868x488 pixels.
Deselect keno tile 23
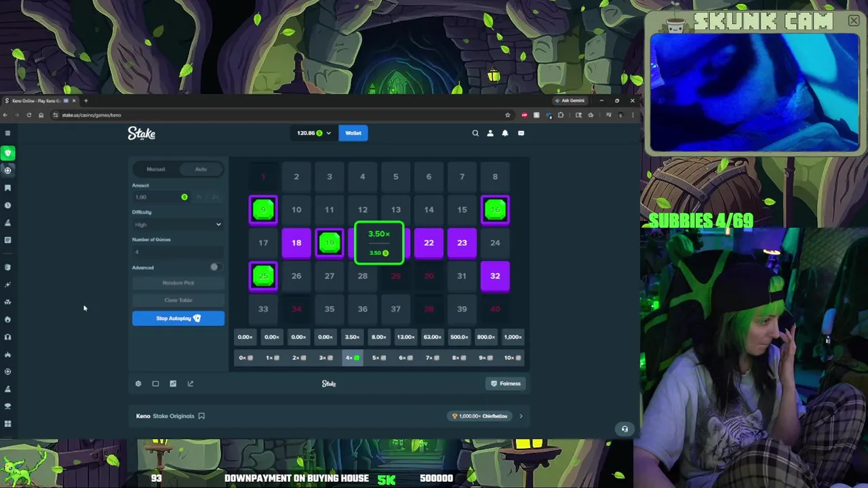462,243
